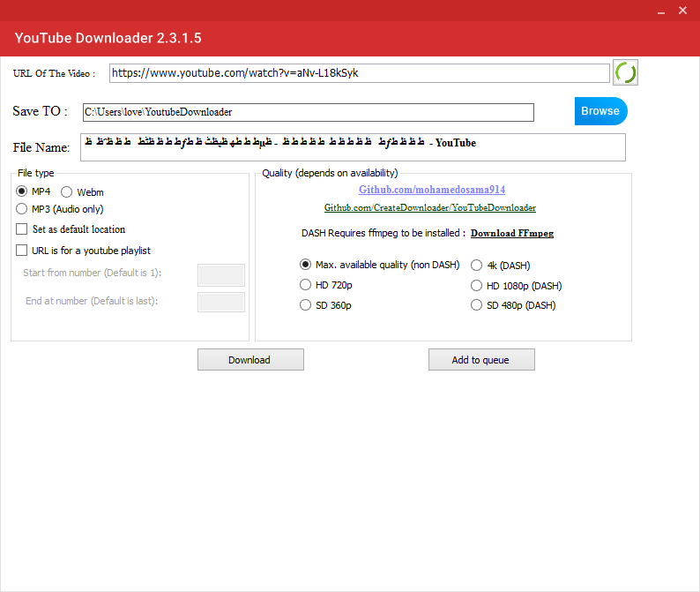
Task: Click the 'File Name:' label
Action: [x=41, y=147]
